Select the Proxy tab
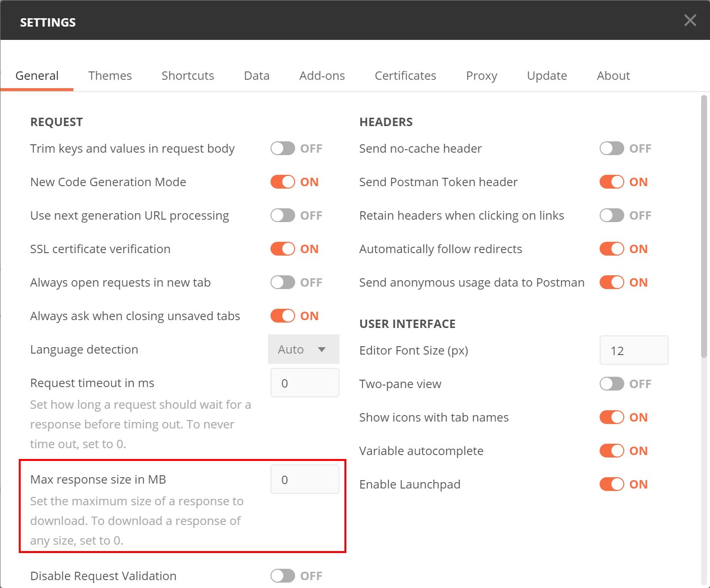 tap(481, 76)
